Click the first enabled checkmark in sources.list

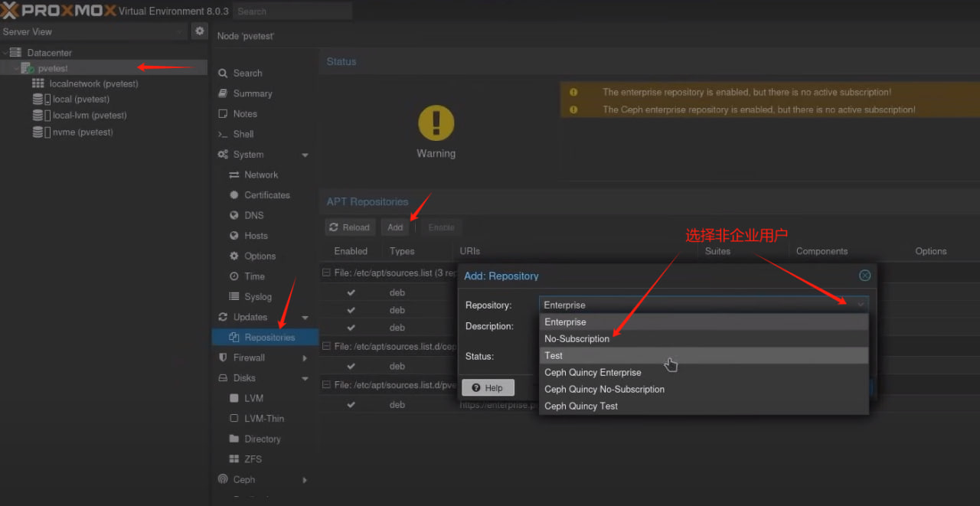tap(351, 292)
